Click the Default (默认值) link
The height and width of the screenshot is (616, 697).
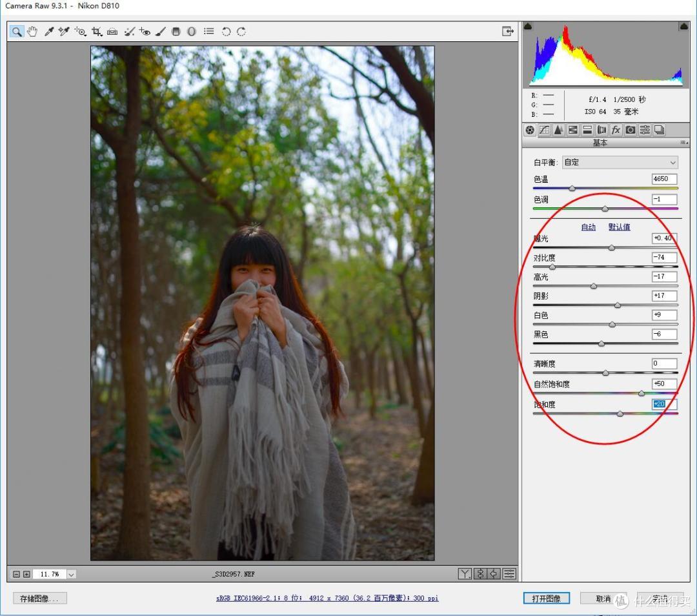tap(619, 227)
